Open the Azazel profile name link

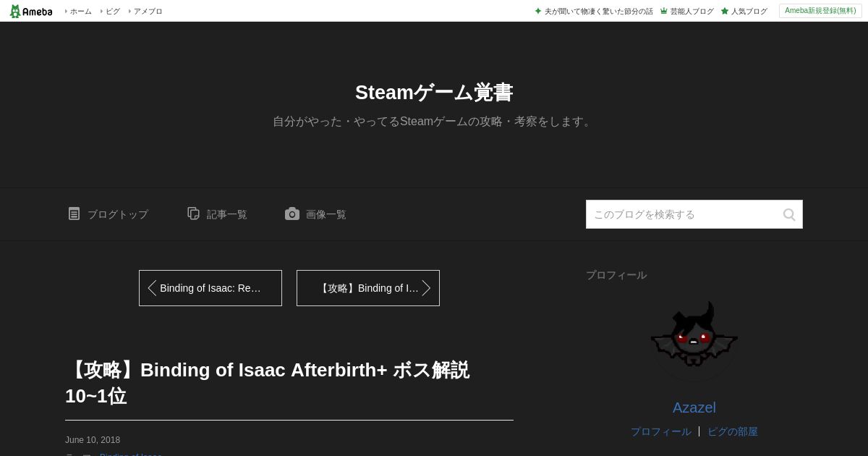[x=694, y=408]
